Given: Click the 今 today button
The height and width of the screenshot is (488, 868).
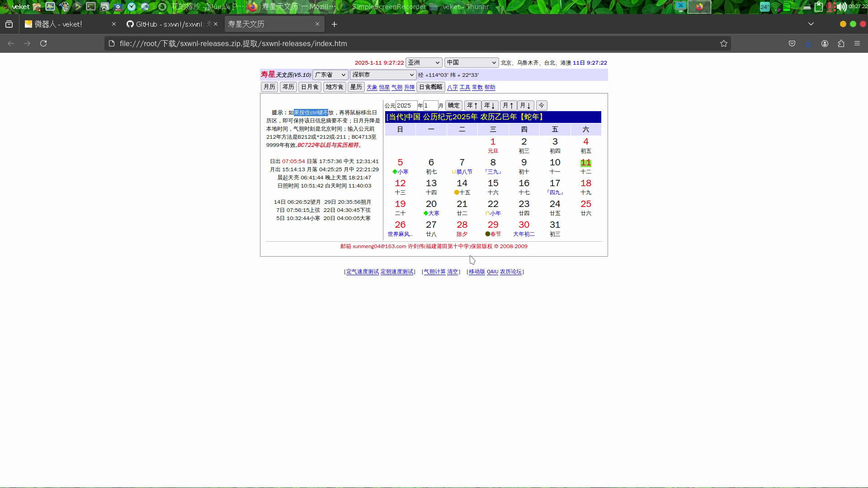Looking at the screenshot, I should (x=542, y=105).
